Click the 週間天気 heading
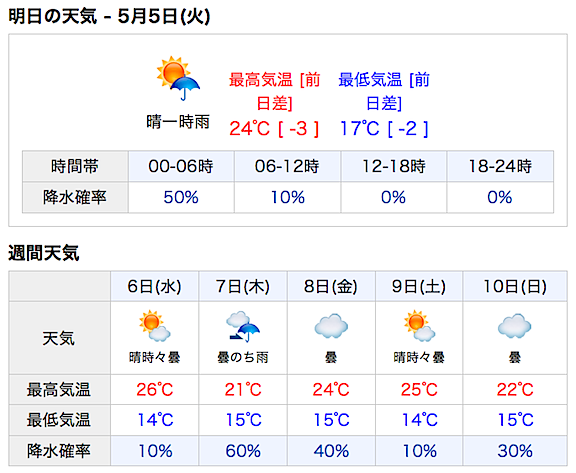This screenshot has width=576, height=473. pyautogui.click(x=44, y=253)
